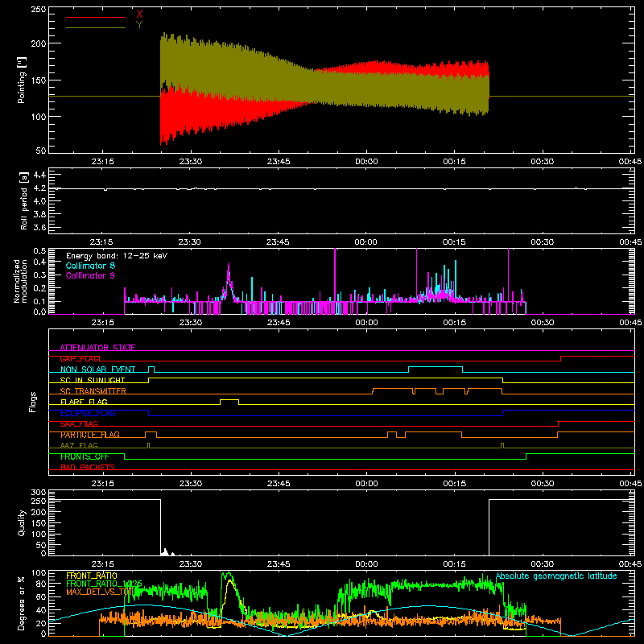Click the 00:45 time label under the Pointing plot
The height and width of the screenshot is (644, 644).
pos(630,162)
